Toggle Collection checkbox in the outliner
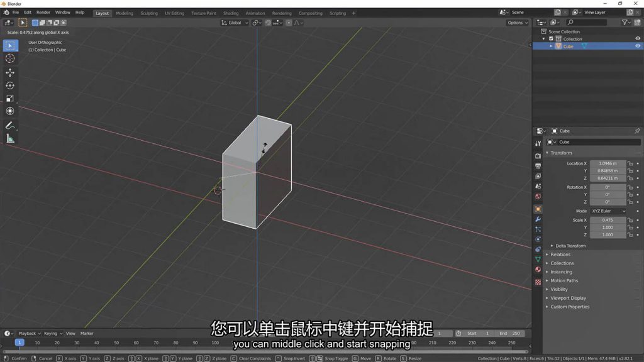Screen dimensions: 644x362 pyautogui.click(x=551, y=39)
